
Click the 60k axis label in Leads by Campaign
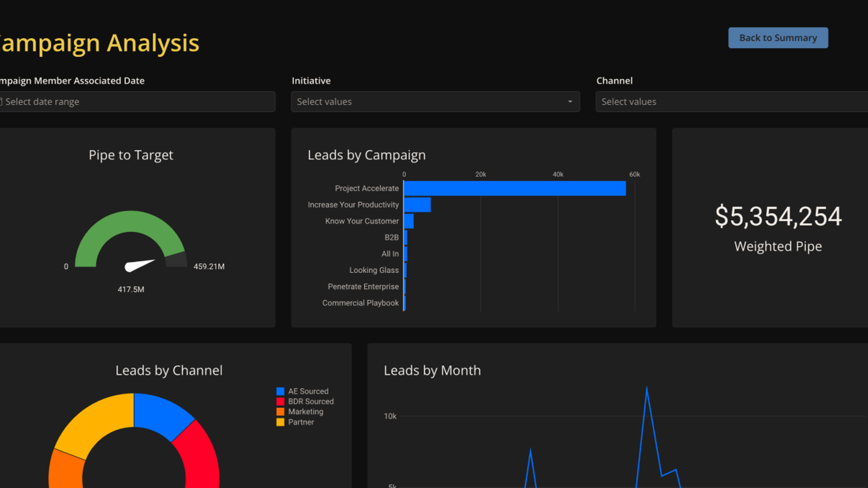tap(634, 174)
